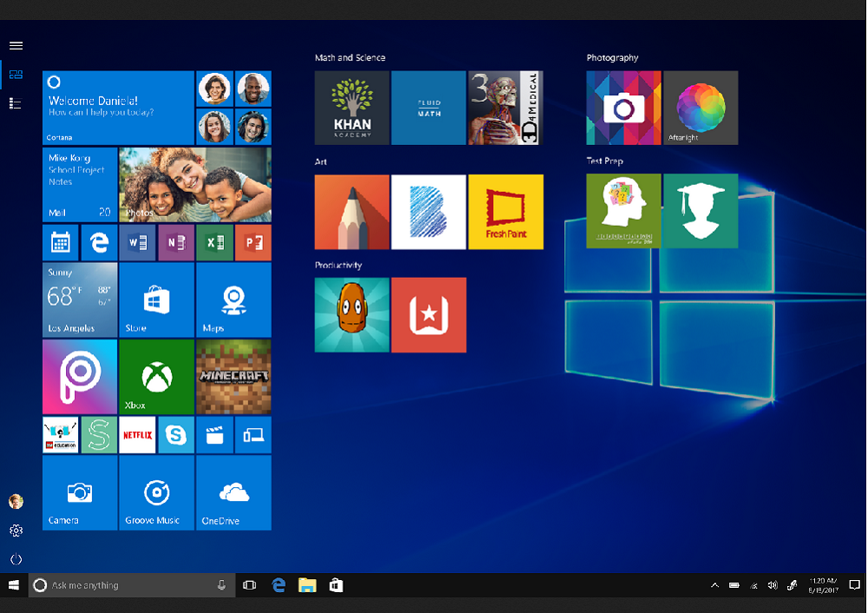Launch the Khan Academy tile
Image resolution: width=868 pixels, height=613 pixels.
[x=352, y=108]
